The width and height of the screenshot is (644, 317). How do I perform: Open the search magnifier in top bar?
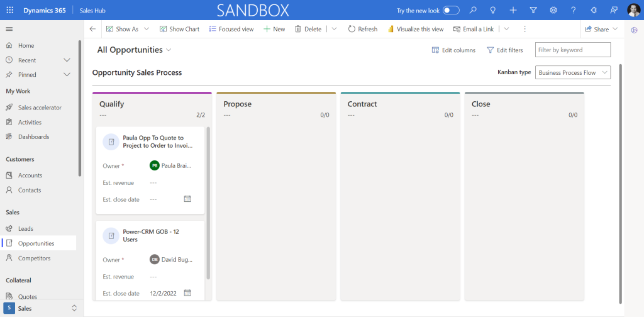[x=473, y=10]
